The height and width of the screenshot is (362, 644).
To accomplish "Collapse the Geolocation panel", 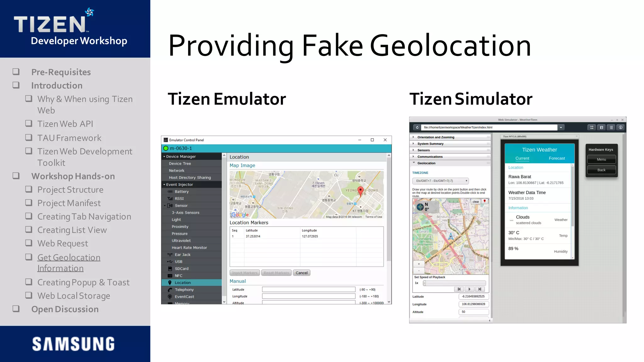I will click(450, 163).
